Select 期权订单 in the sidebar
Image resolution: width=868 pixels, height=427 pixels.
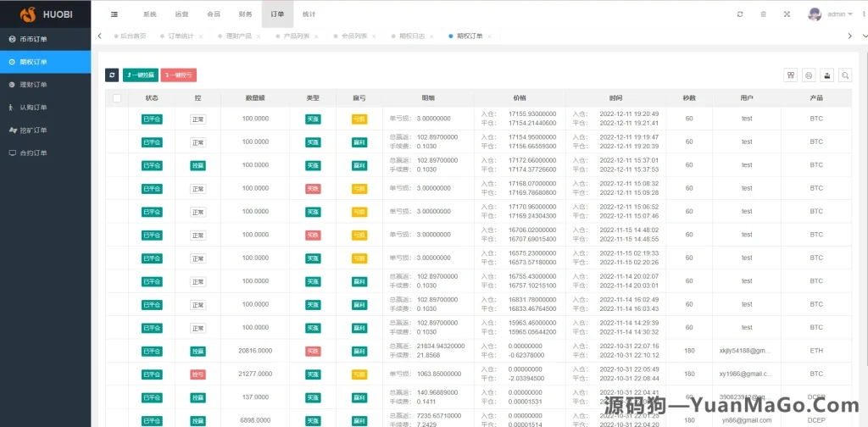[x=46, y=62]
